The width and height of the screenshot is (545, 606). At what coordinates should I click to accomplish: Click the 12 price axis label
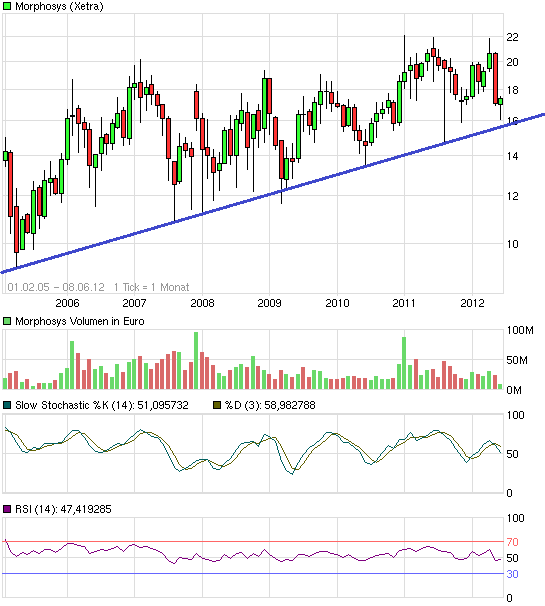pyautogui.click(x=512, y=196)
